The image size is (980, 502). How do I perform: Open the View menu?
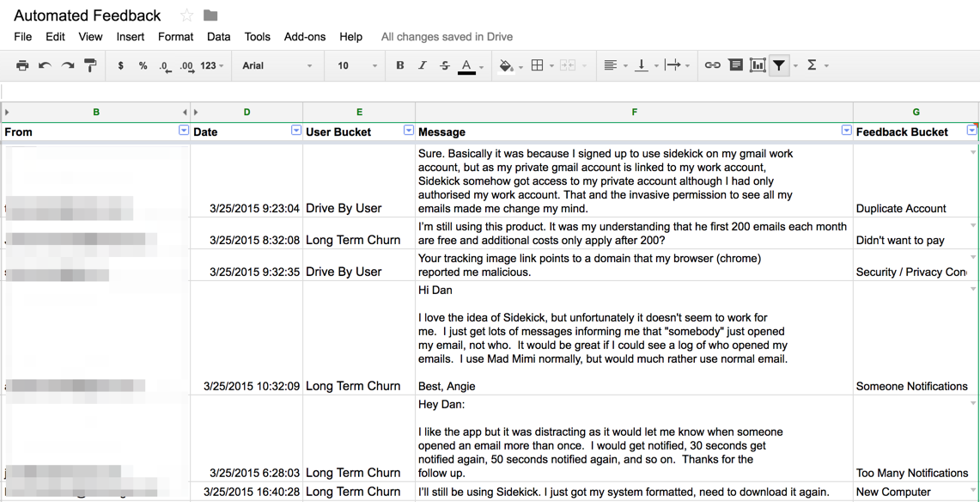tap(91, 37)
